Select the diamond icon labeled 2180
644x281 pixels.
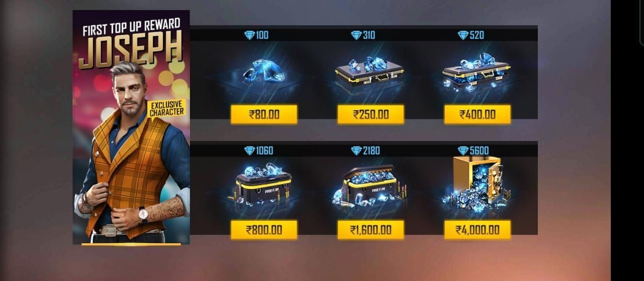[356, 151]
